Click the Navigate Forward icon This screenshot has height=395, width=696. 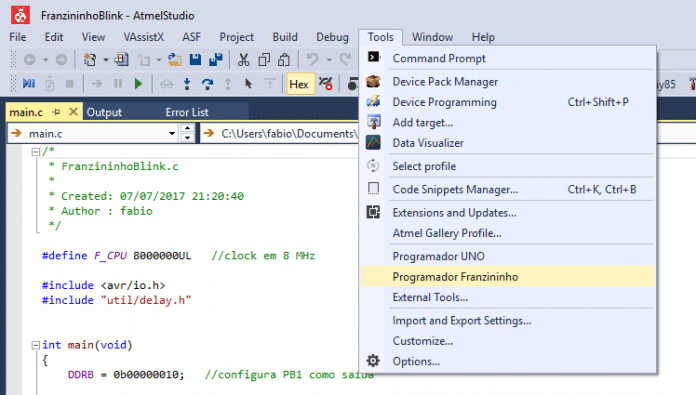point(61,59)
